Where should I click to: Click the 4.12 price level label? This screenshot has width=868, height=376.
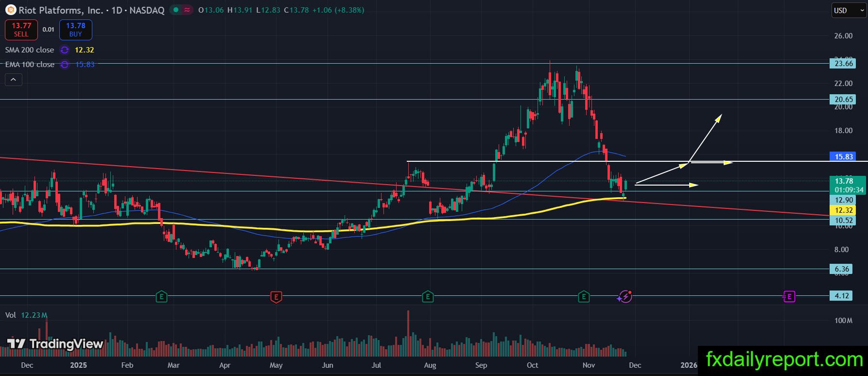click(x=841, y=295)
